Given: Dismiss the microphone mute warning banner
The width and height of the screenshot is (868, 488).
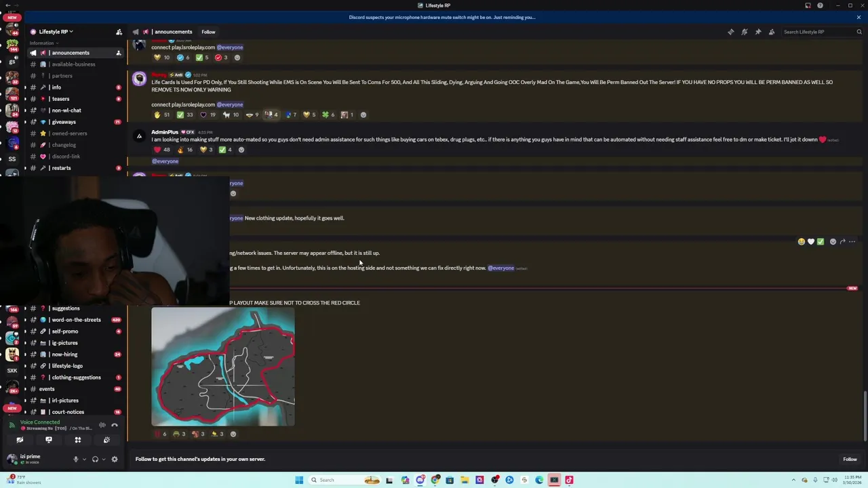Looking at the screenshot, I should point(859,17).
